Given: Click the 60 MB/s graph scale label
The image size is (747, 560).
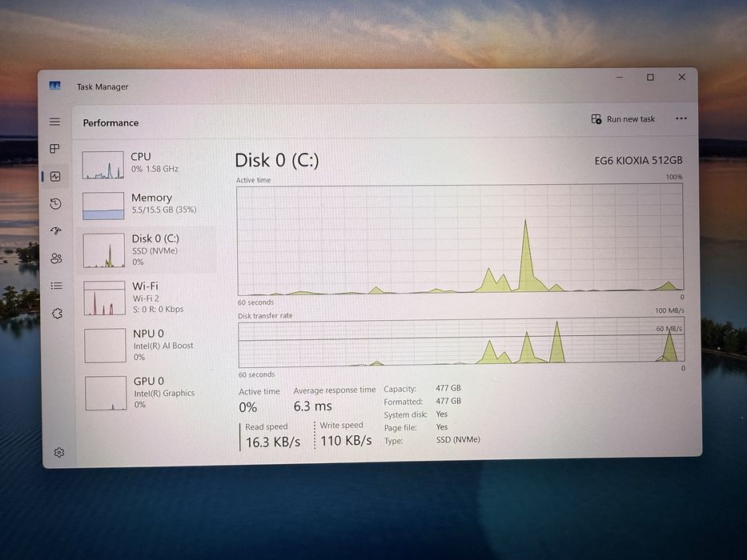Looking at the screenshot, I should click(x=669, y=329).
